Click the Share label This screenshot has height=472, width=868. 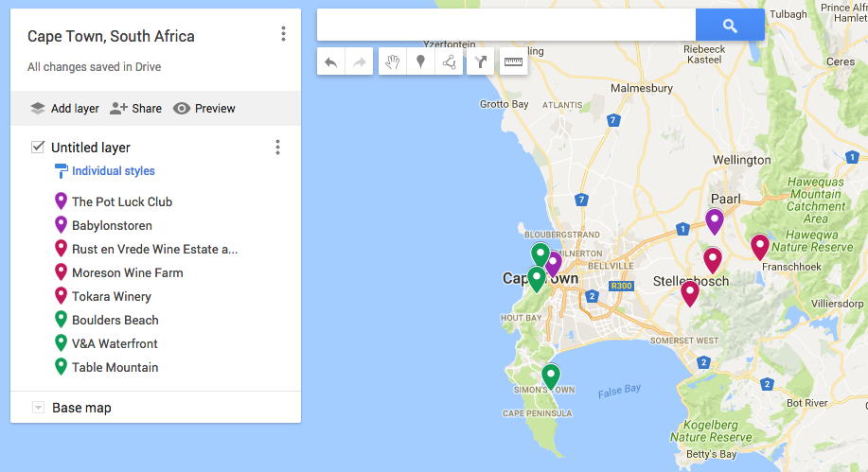(147, 109)
